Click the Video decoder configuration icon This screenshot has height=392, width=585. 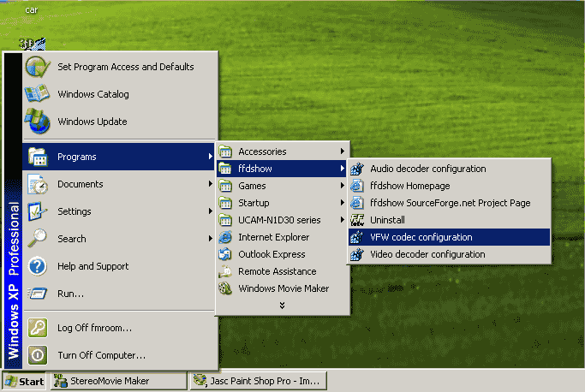(357, 254)
